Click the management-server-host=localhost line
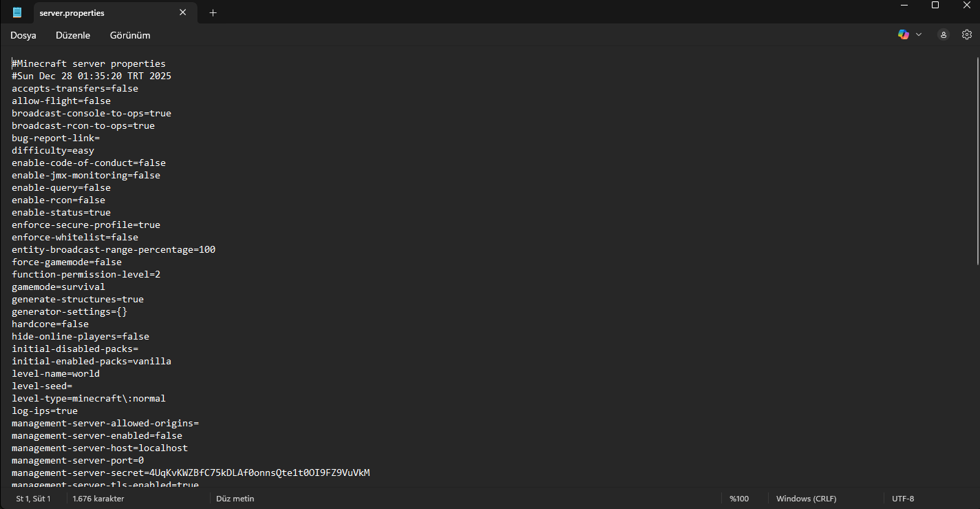This screenshot has height=509, width=980. tap(100, 448)
